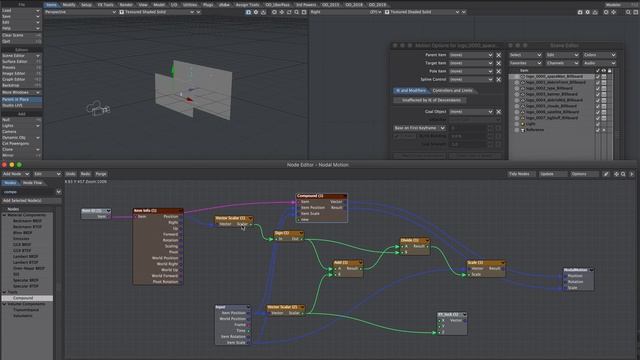Switch to Node Flow tab in Node Editor
Screen dimensions: 640x360
pos(33,183)
